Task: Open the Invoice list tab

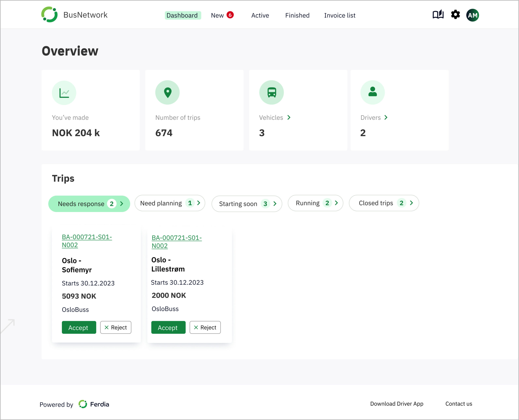Action: 340,15
